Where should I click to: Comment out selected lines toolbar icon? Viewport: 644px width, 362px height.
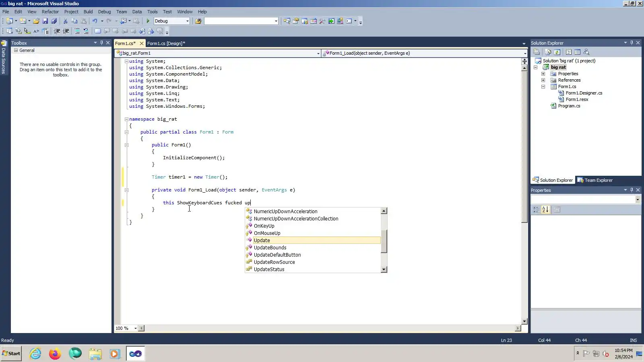point(77,31)
